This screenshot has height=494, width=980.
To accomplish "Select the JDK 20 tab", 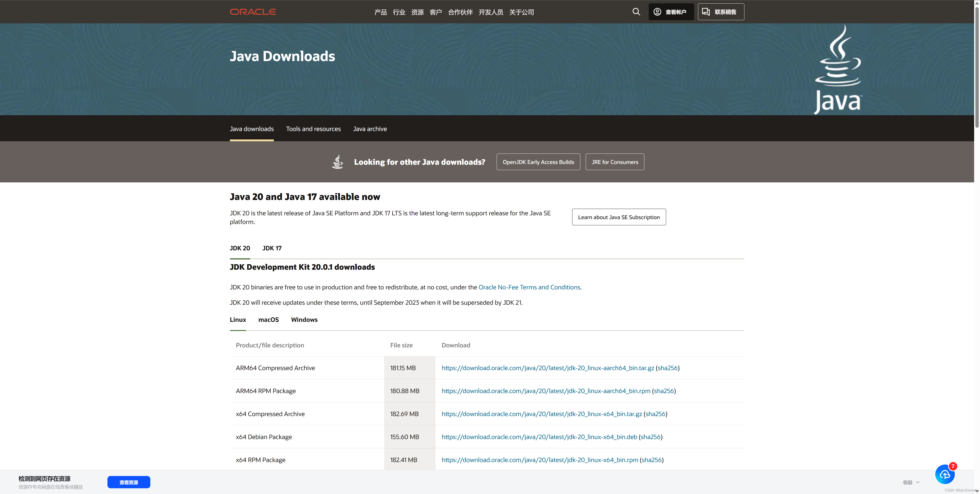I will (240, 248).
